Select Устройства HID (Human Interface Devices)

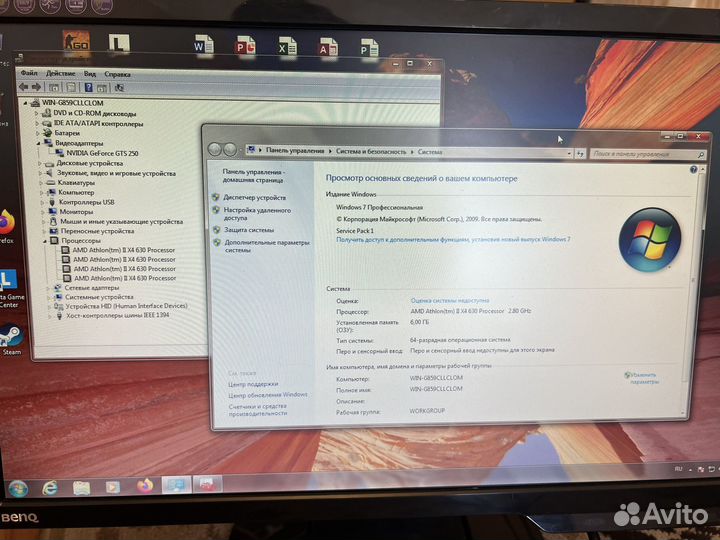point(126,306)
